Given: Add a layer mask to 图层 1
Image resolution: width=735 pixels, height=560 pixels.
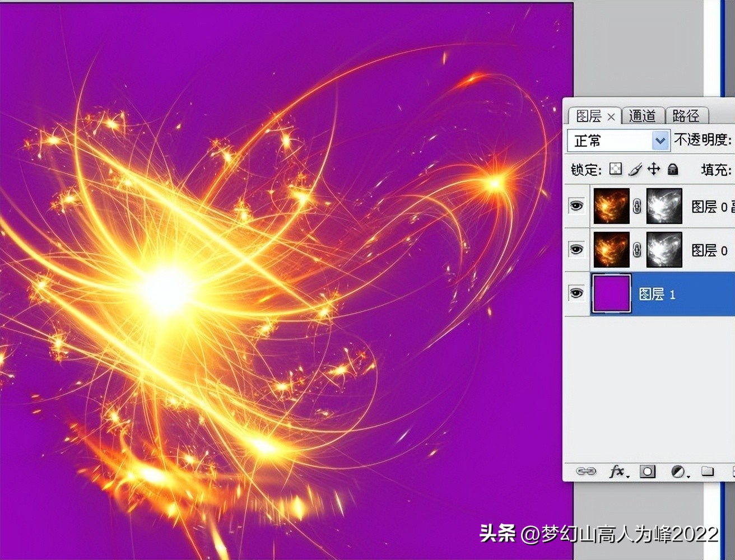Looking at the screenshot, I should point(648,472).
